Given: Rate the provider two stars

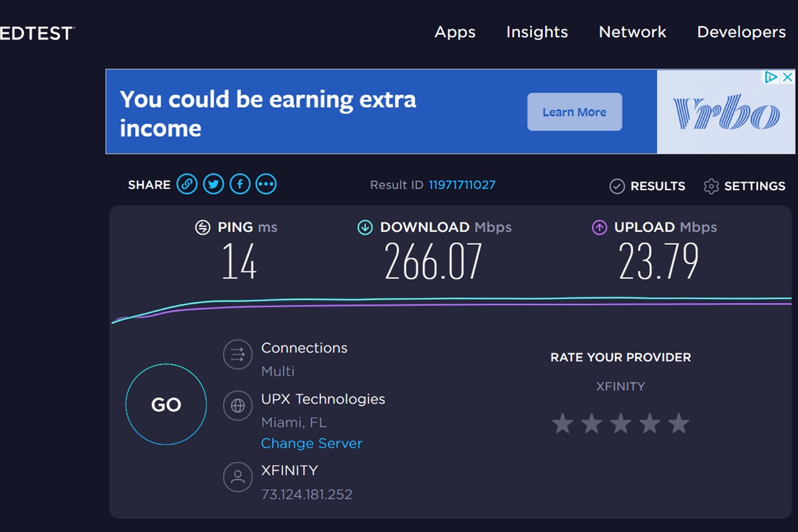Looking at the screenshot, I should click(592, 423).
